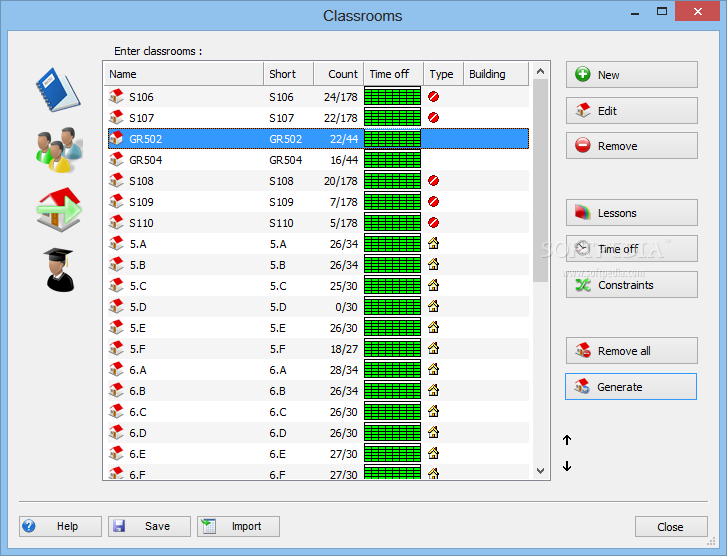Click the house icon of row S106

pyautogui.click(x=116, y=96)
